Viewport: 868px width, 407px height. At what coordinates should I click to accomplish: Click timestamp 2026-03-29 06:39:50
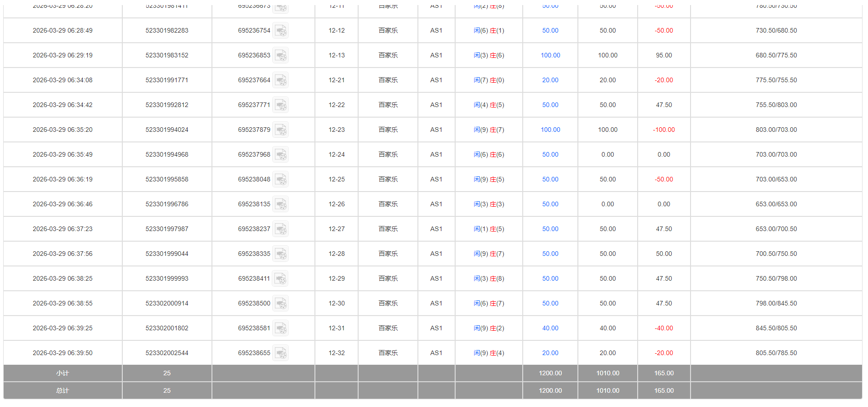click(x=63, y=353)
